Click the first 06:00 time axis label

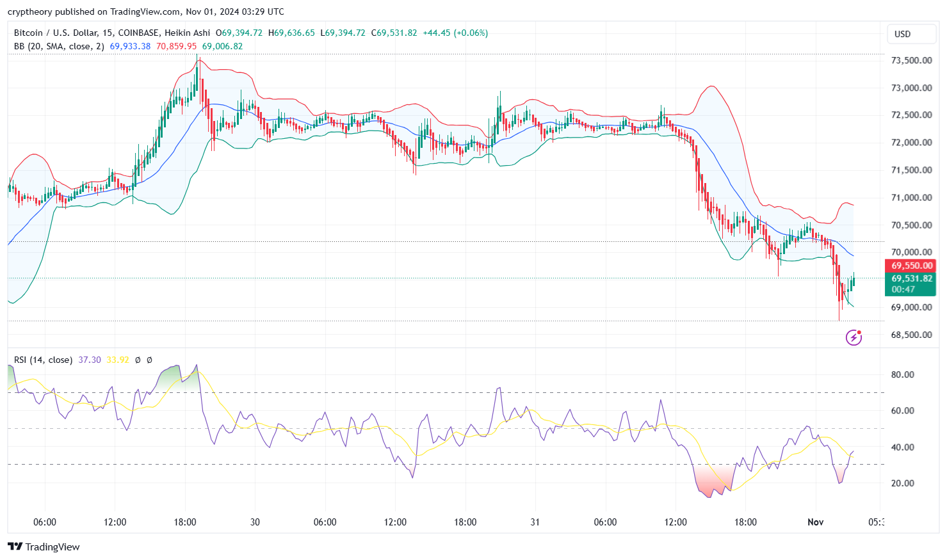point(45,522)
